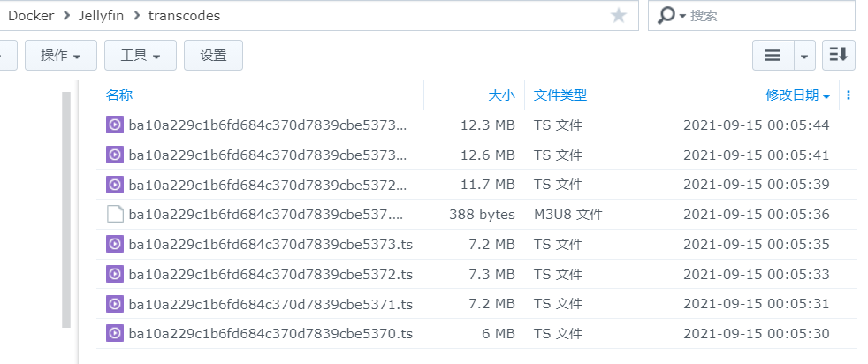The width and height of the screenshot is (868, 364).
Task: Click video icon of cbe5370.ts file
Action: pyautogui.click(x=115, y=334)
